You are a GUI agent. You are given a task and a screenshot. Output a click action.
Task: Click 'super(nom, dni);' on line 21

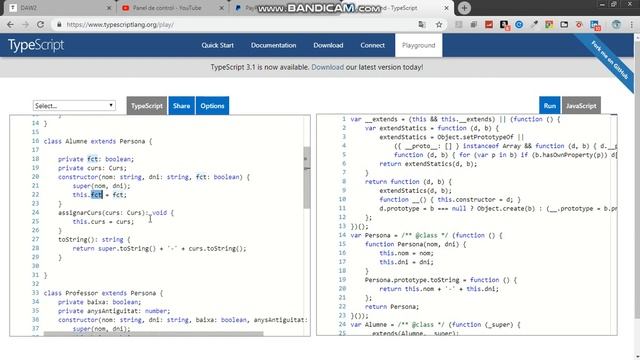tap(102, 186)
